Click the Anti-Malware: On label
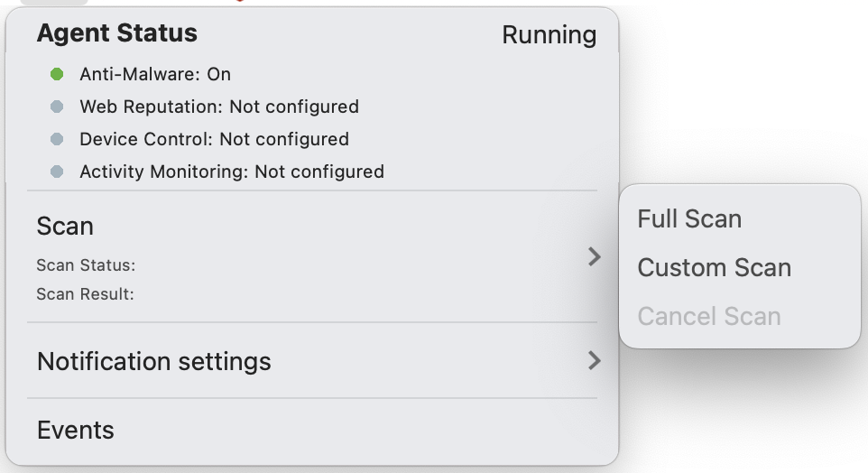The height and width of the screenshot is (473, 868). (x=155, y=74)
